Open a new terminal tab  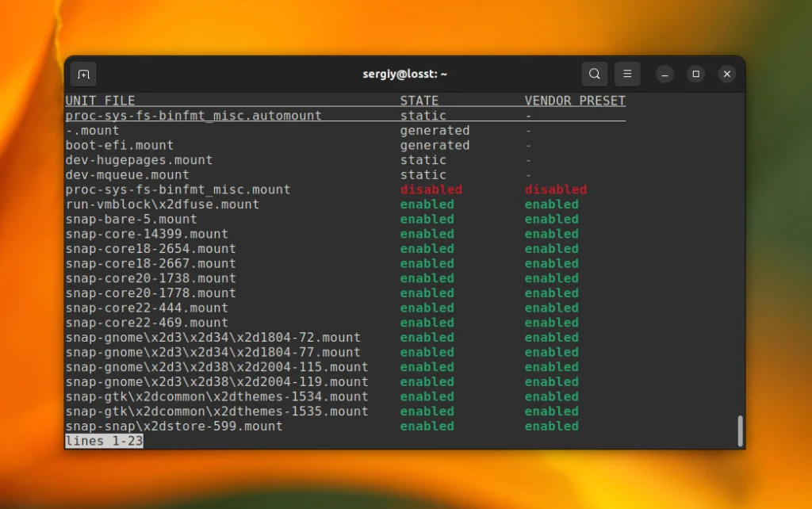click(83, 75)
